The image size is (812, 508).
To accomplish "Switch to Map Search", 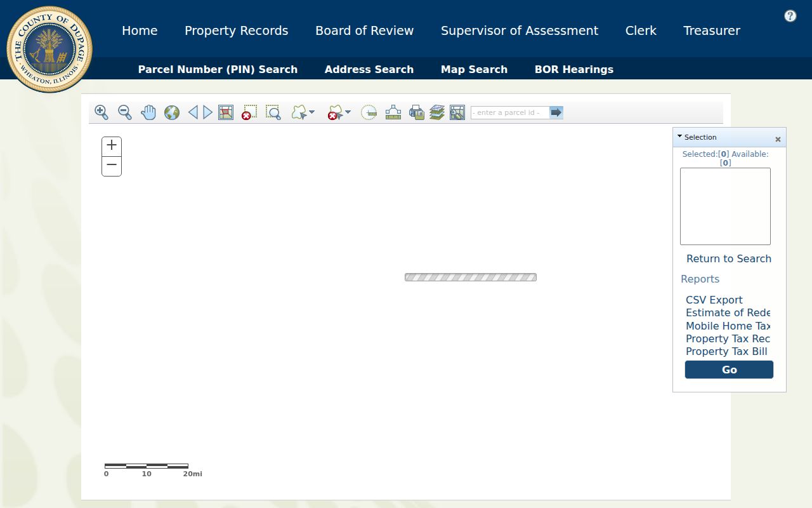I will (x=475, y=69).
